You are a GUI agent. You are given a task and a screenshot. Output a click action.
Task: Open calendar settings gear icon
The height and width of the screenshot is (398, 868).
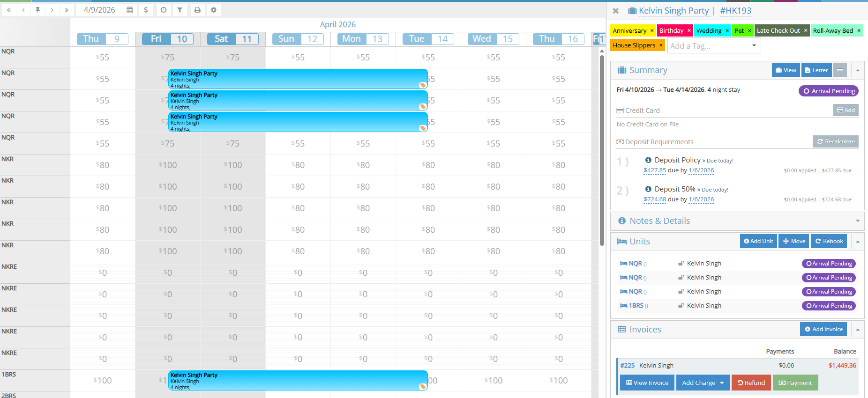point(214,10)
